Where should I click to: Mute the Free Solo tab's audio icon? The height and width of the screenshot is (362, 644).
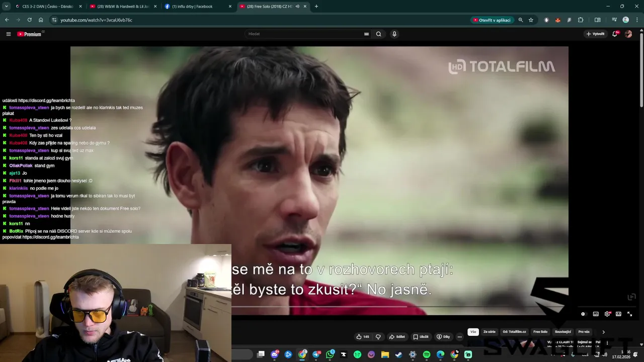297,7
